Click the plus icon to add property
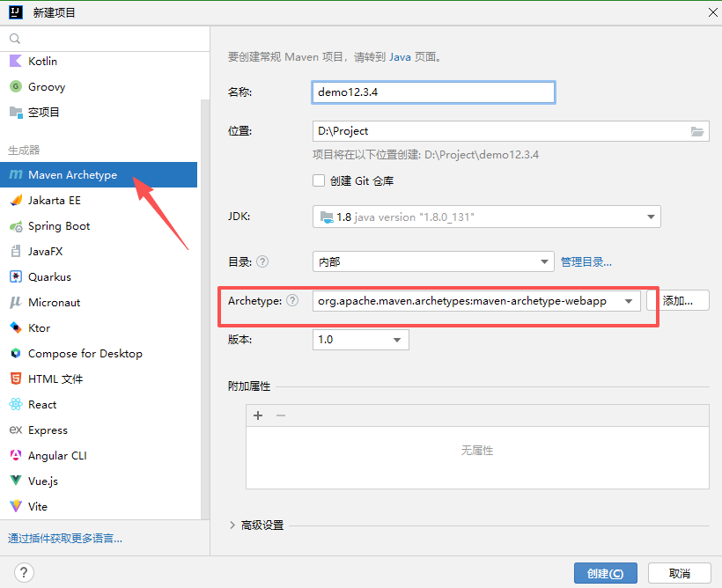Viewport: 722px width, 588px height. tap(258, 415)
